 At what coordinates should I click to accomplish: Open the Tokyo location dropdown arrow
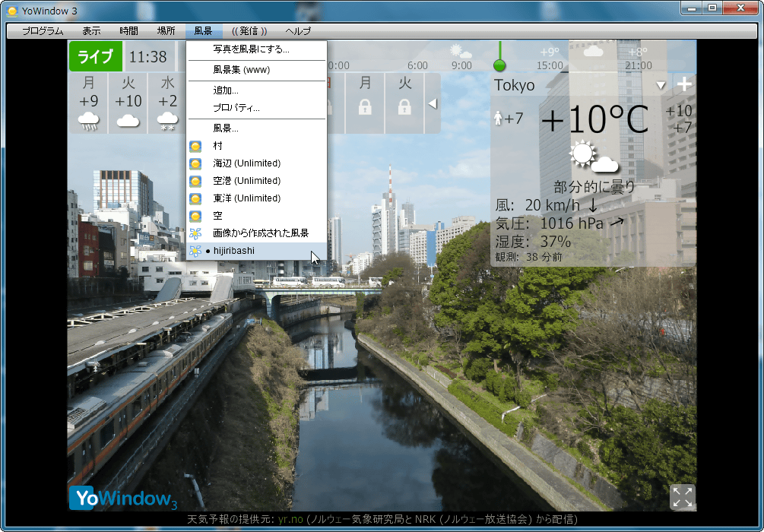pos(661,85)
